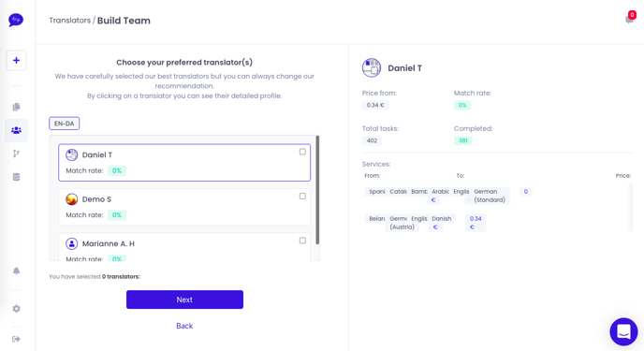The image size is (644, 351).
Task: Click the logout icon at sidebar bottom
Action: (x=17, y=339)
